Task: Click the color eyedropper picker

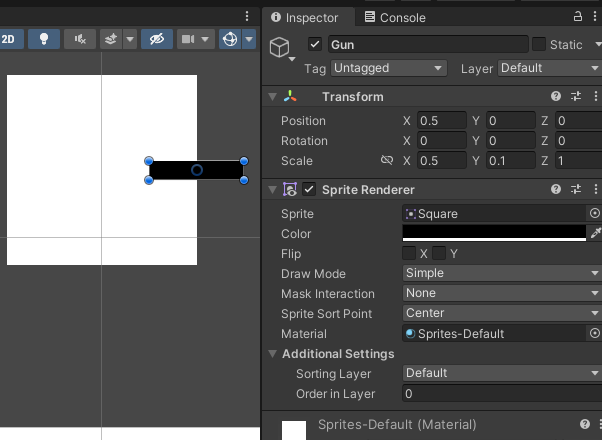Action: point(595,233)
